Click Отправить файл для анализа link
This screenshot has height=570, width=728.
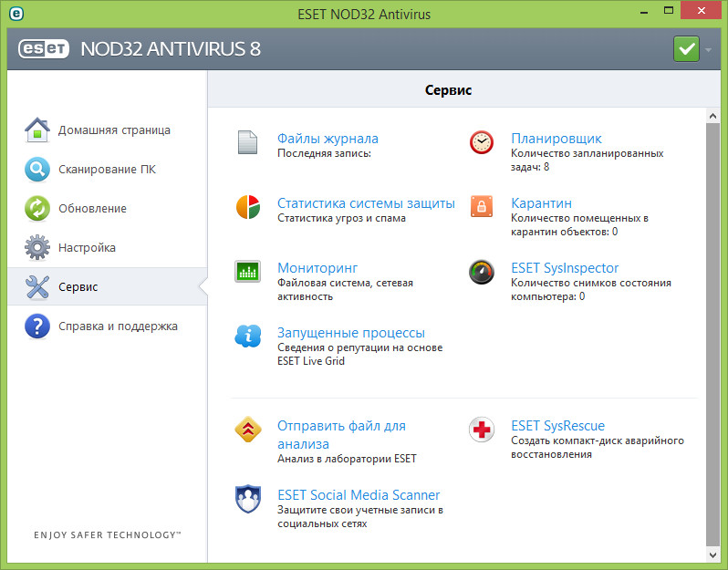(x=341, y=435)
